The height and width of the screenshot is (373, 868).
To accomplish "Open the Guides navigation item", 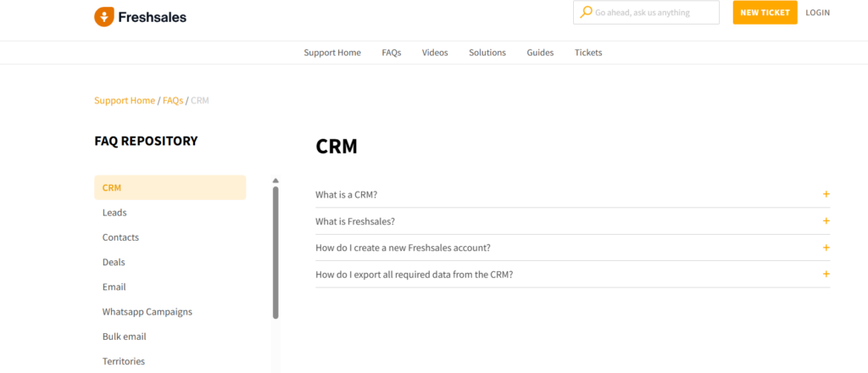I will pyautogui.click(x=540, y=53).
